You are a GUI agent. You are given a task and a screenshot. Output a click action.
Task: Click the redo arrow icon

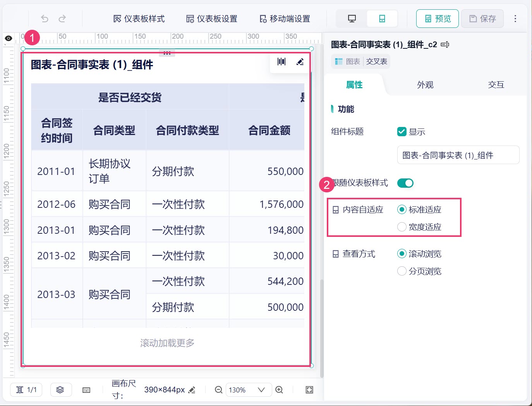pyautogui.click(x=62, y=19)
